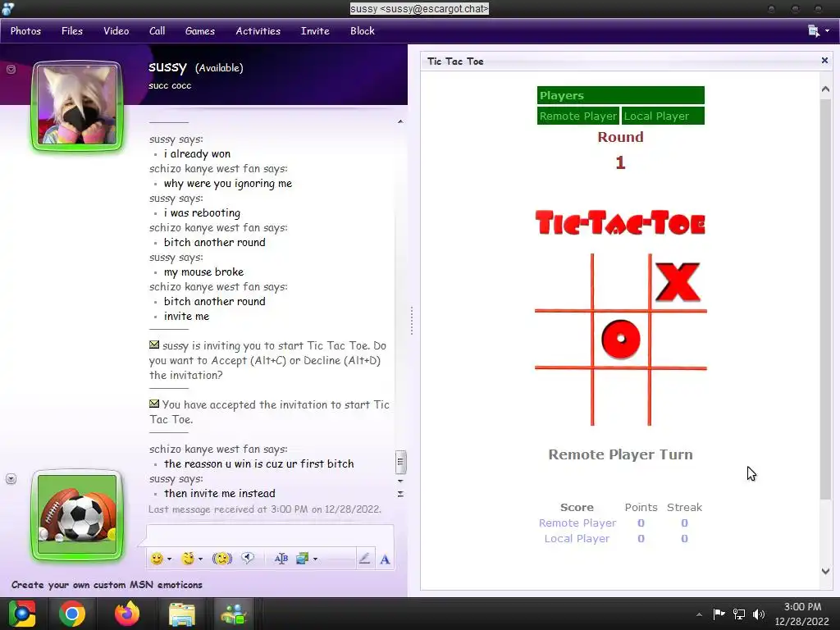Click the Messenger taskbar button
Viewport: 840px width, 630px height.
[x=234, y=614]
